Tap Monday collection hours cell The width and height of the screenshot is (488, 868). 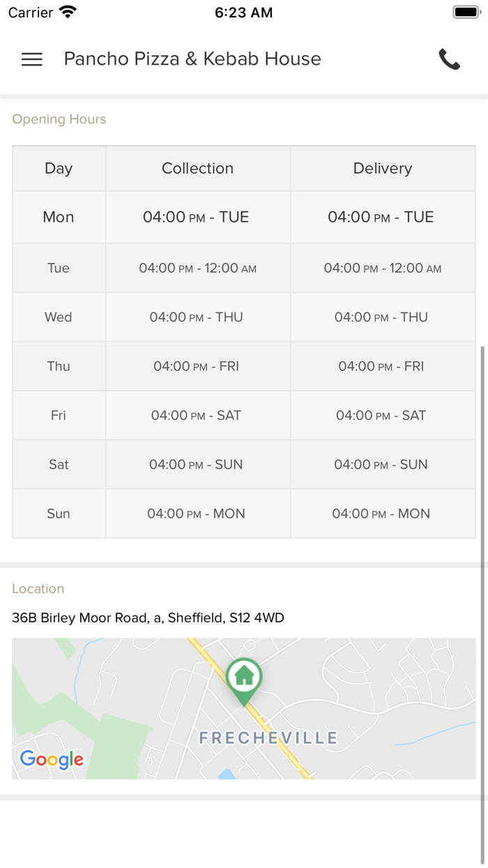(x=196, y=217)
